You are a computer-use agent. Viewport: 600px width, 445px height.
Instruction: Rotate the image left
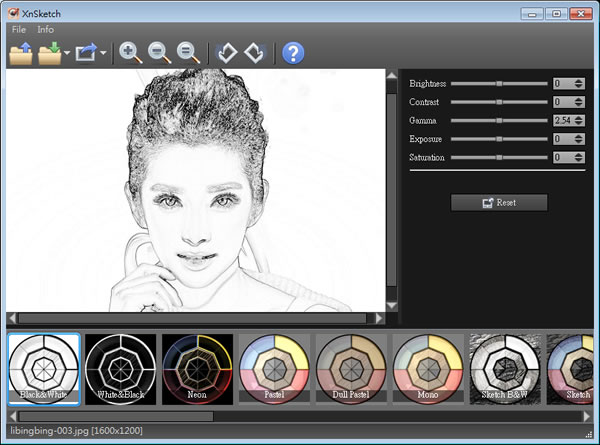[227, 53]
